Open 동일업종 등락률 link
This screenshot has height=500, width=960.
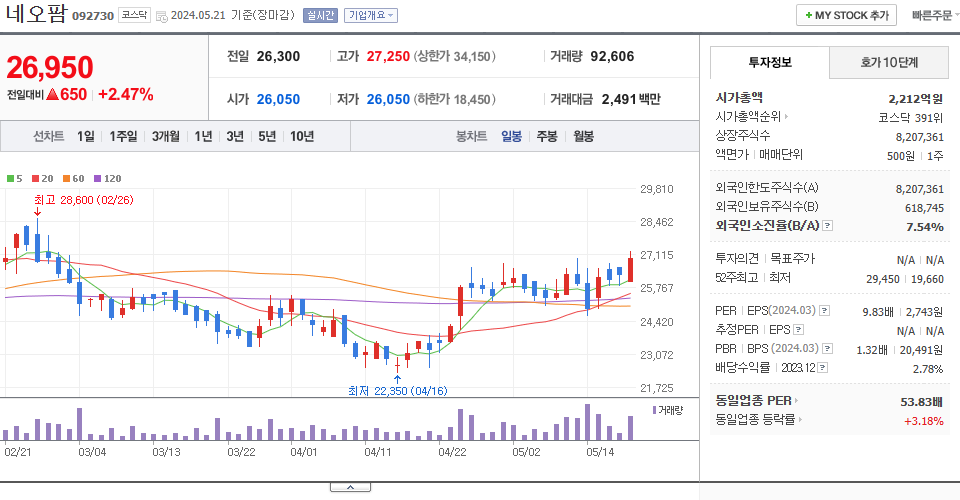759,420
